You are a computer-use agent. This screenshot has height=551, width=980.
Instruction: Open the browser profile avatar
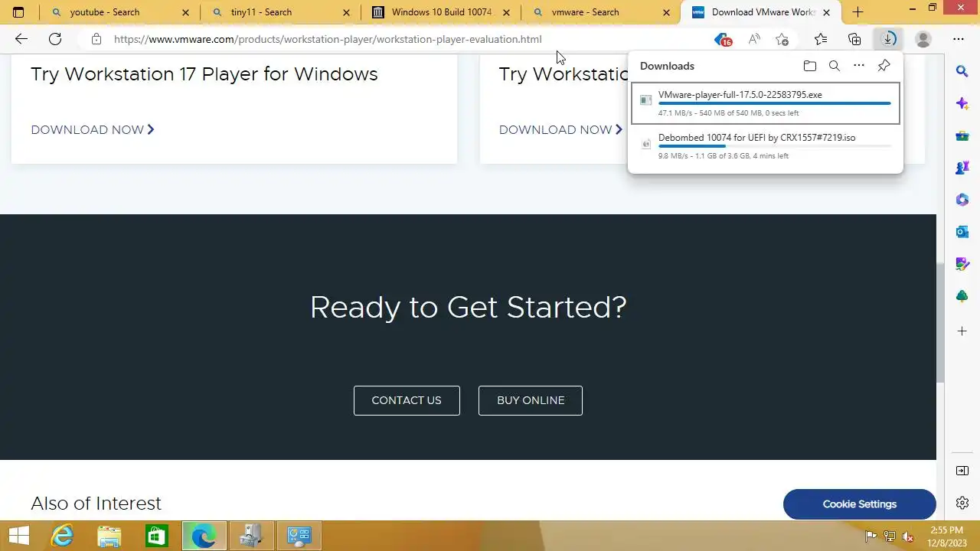[923, 39]
